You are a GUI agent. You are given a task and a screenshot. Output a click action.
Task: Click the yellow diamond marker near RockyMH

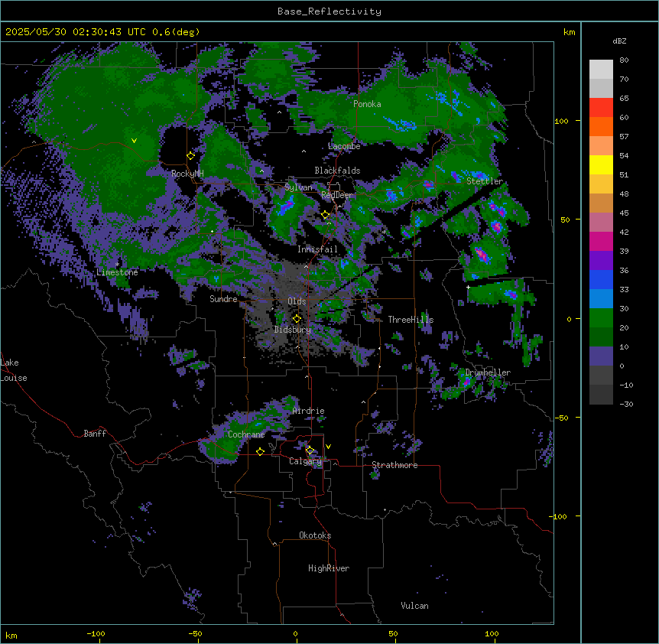(x=191, y=156)
